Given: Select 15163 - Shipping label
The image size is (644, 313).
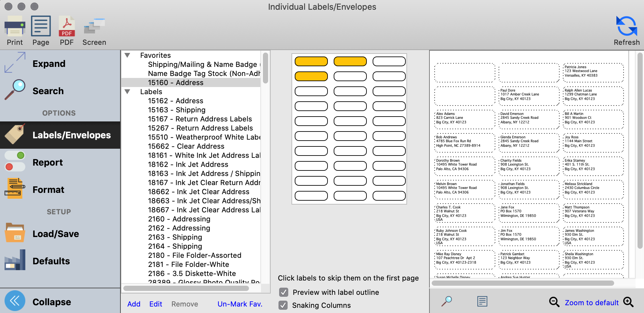Looking at the screenshot, I should [x=191, y=110].
